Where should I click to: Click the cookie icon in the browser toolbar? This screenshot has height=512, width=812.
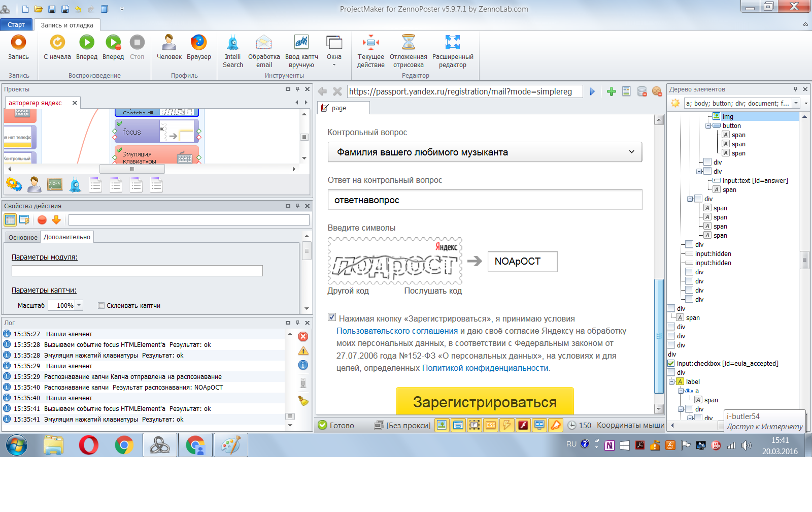pyautogui.click(x=657, y=91)
